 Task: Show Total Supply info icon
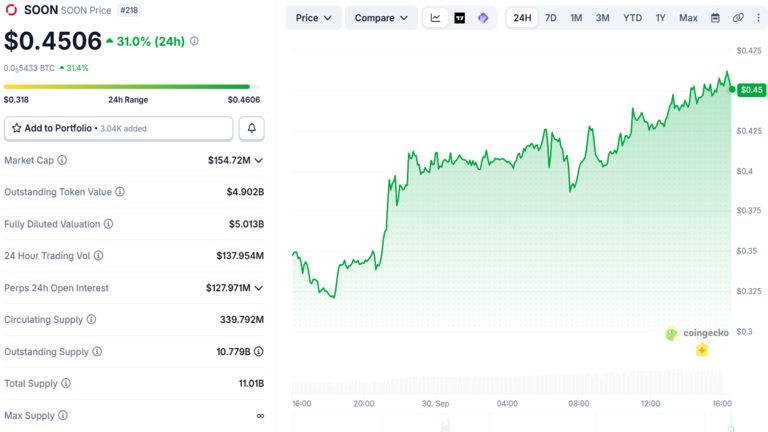(66, 384)
